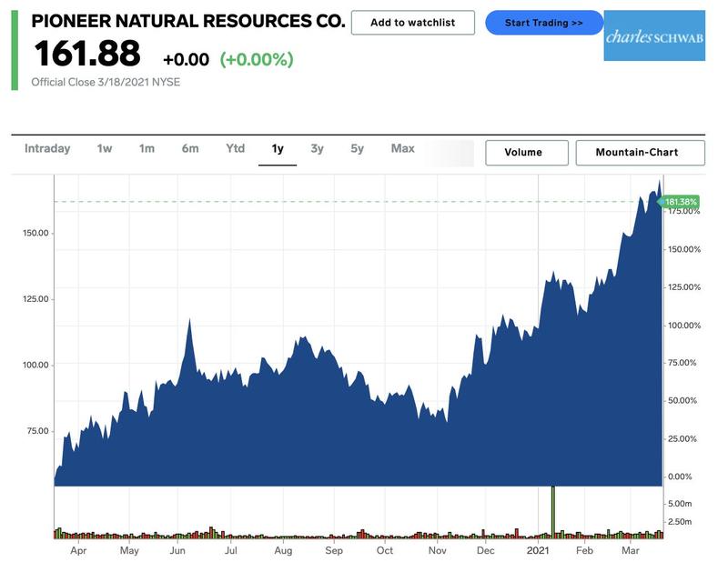This screenshot has height=572, width=728.
Task: Click the 181.38% price marker label
Action: click(680, 202)
